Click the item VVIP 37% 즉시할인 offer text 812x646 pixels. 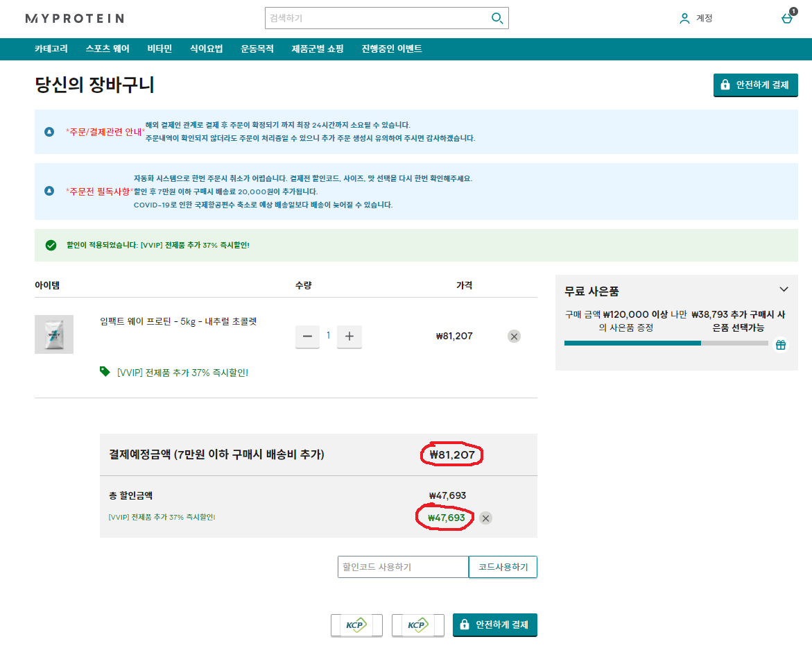point(183,373)
